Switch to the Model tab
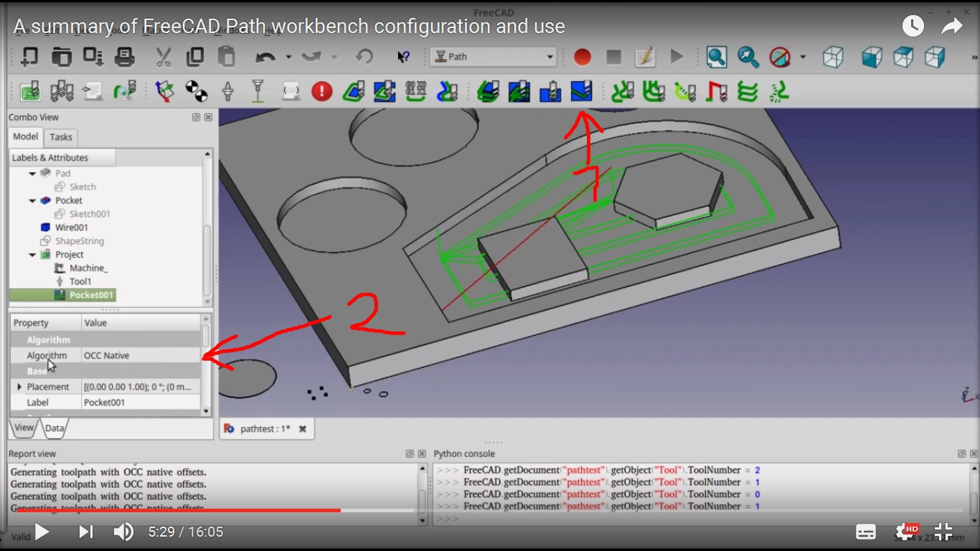Screen dimensions: 980x551 click(26, 136)
